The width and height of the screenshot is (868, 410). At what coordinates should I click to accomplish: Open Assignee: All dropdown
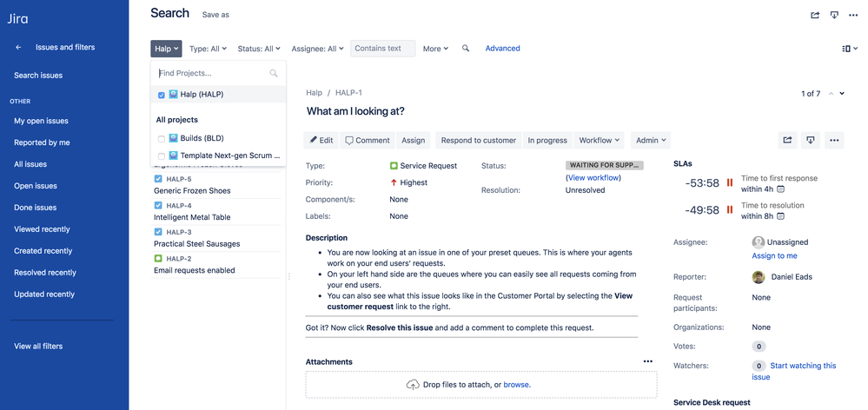pyautogui.click(x=318, y=49)
